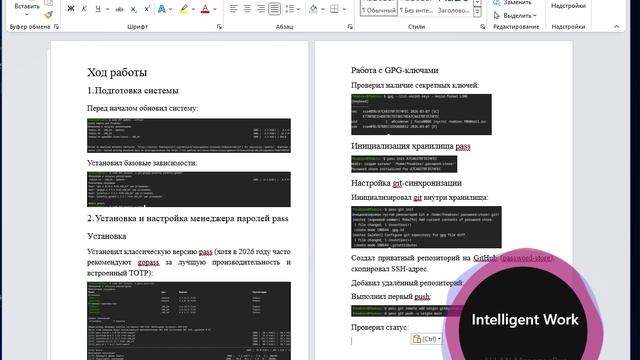Select the gpg list-secret-keys screenshot
640x360 pixels.
pyautogui.click(x=421, y=114)
